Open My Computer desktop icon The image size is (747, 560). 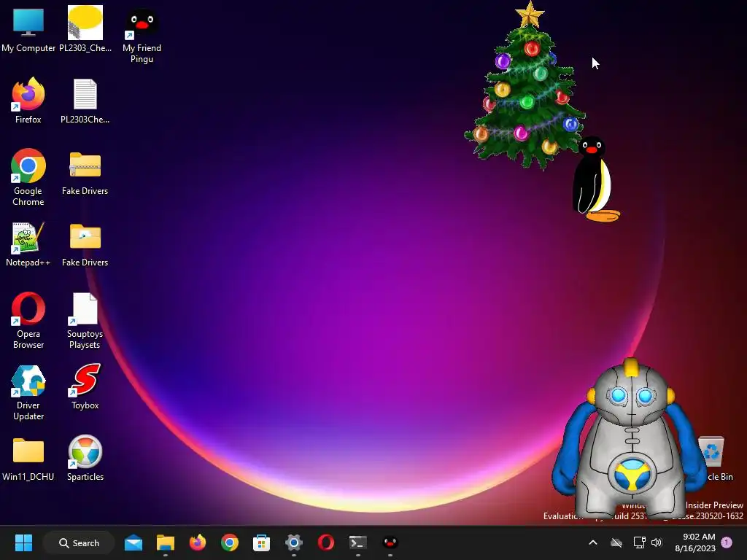tap(28, 29)
